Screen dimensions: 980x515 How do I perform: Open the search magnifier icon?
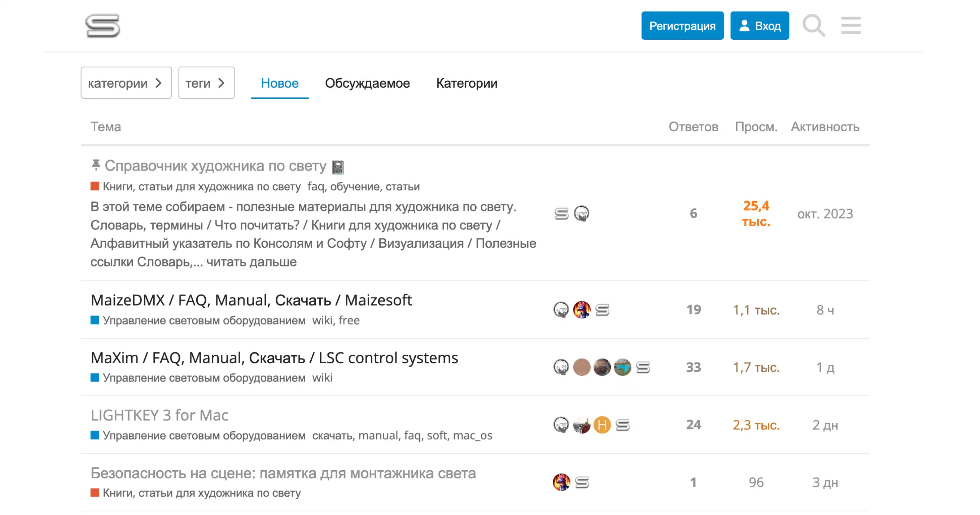click(x=813, y=26)
